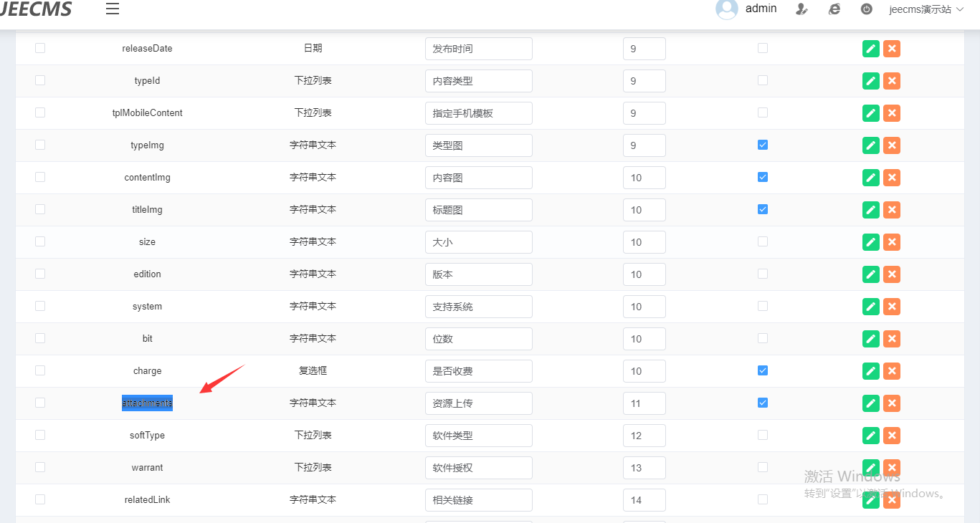Focus the 资源上传 label input
This screenshot has width=980, height=523.
point(479,403)
